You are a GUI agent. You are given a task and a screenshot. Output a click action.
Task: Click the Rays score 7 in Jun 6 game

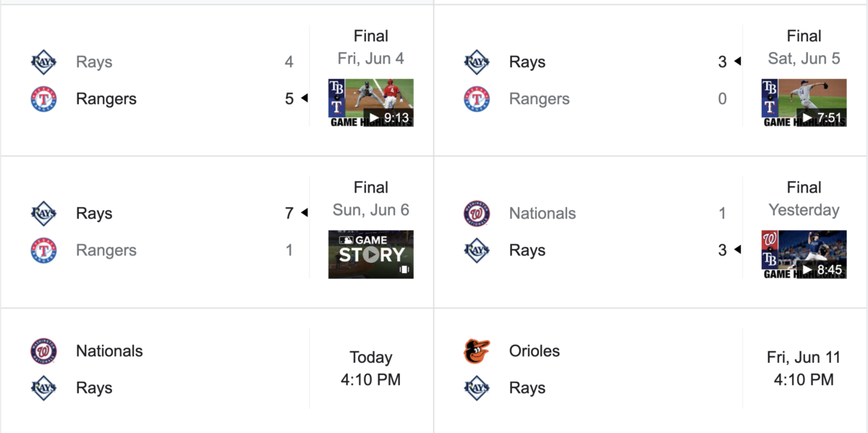click(x=289, y=214)
